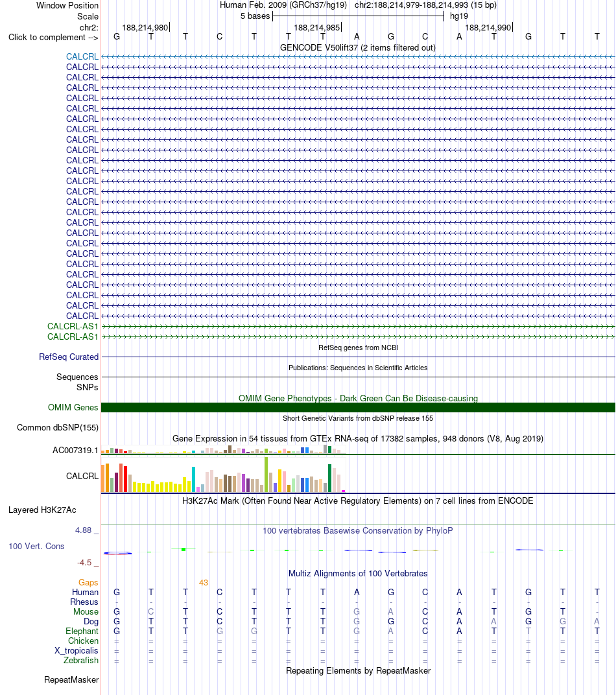This screenshot has width=616, height=695.
Task: Click the "AC007319.1" GTEx gene label
Action: [x=75, y=451]
